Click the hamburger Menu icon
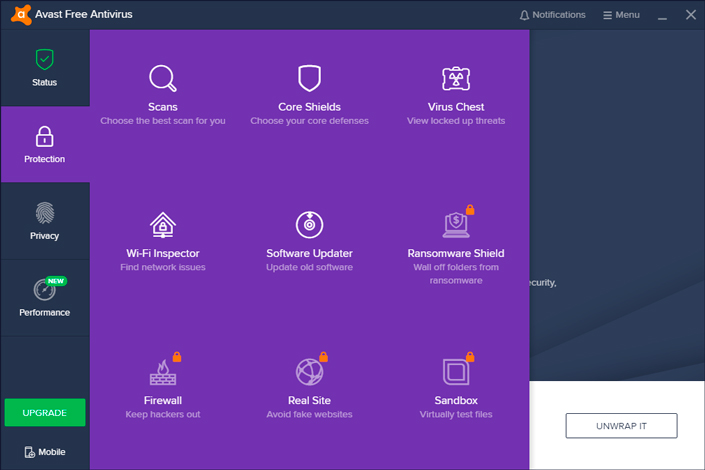705x470 pixels. pos(607,15)
